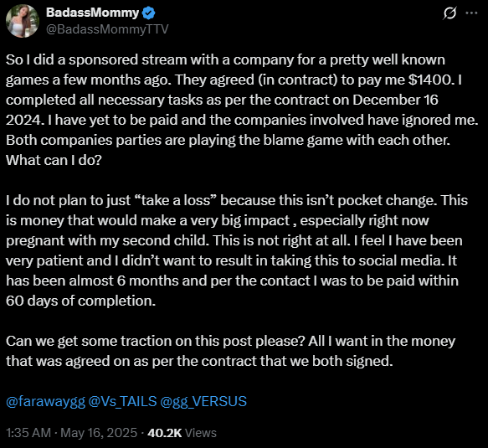Open BadassMommy's profile picture
Screen dimensions: 488x448
point(23,21)
